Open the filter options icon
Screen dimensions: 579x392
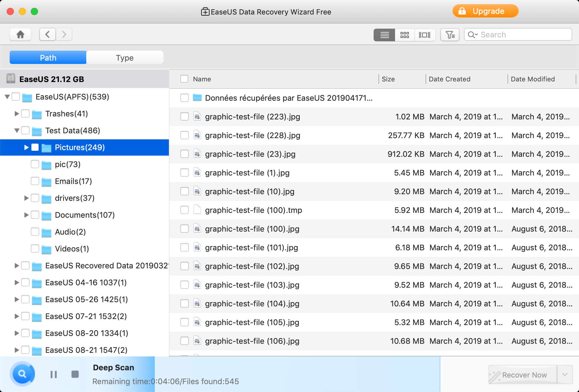tap(450, 34)
